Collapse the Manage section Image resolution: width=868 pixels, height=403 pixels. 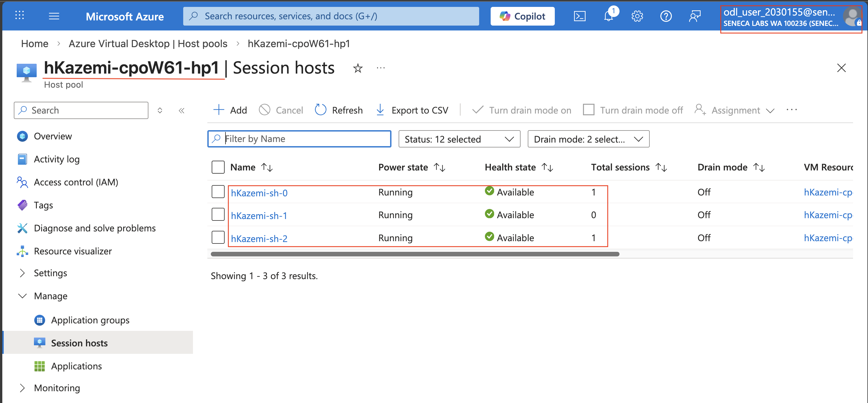[x=51, y=296]
